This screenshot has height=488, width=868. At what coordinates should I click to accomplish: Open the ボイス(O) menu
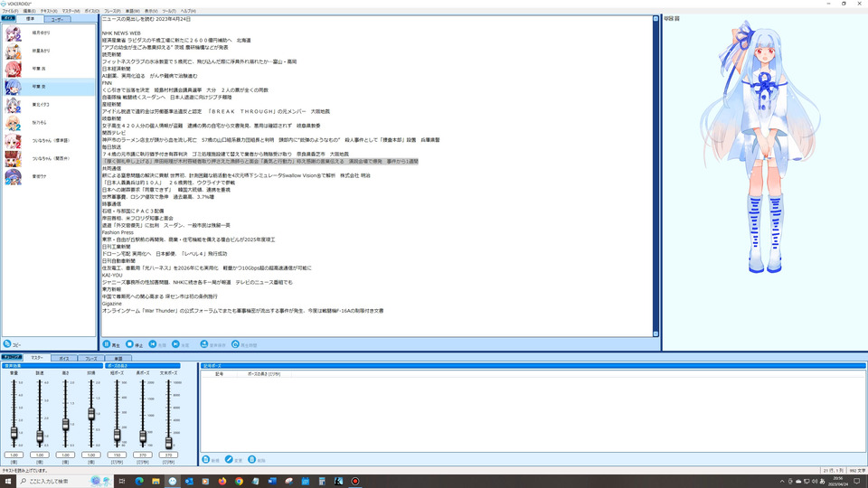92,11
